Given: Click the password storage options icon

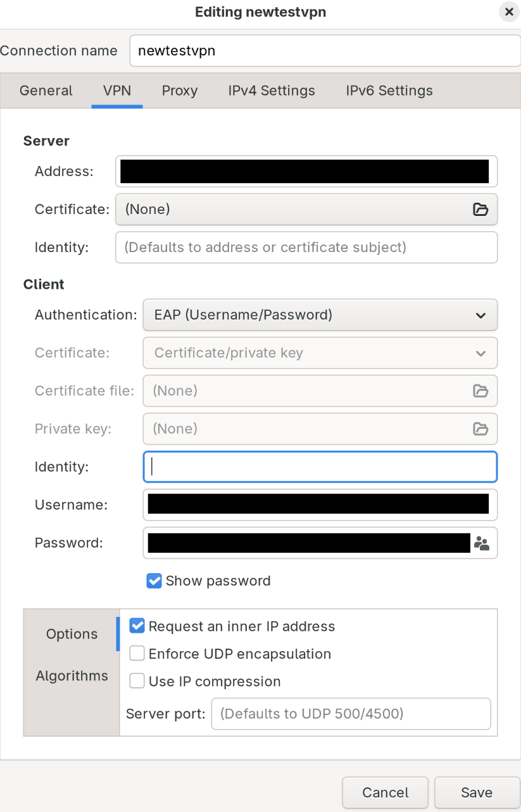Looking at the screenshot, I should 482,543.
